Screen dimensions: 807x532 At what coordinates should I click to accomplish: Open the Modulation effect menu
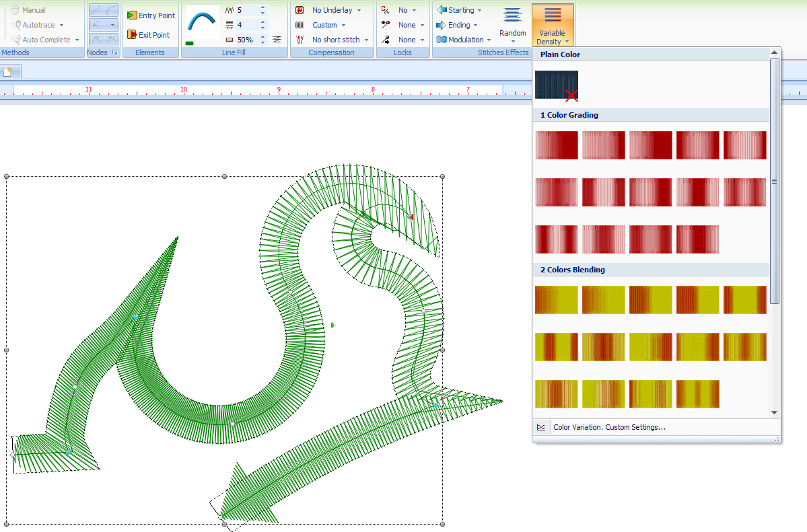pos(464,40)
